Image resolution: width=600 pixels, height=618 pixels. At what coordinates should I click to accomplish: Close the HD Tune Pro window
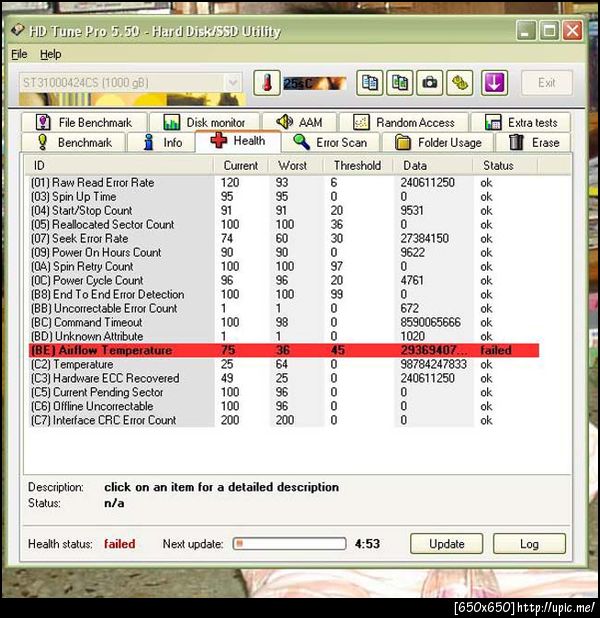(x=573, y=30)
